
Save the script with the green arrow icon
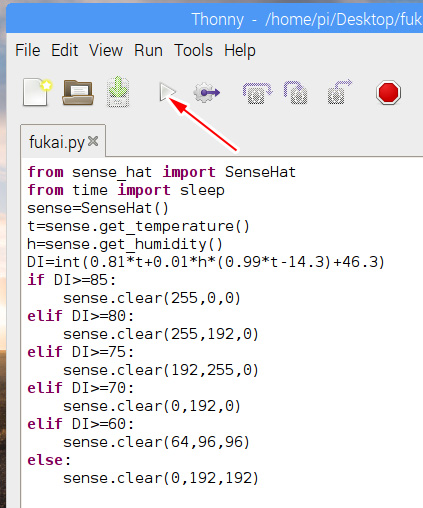pos(118,92)
